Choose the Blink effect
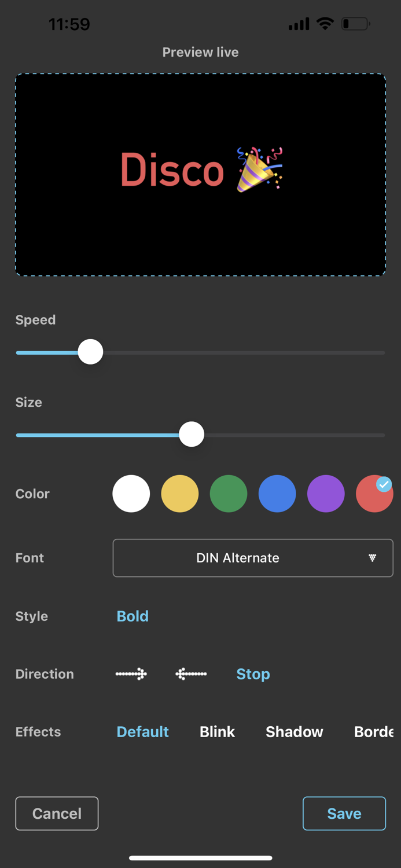Image resolution: width=401 pixels, height=868 pixels. [x=217, y=732]
